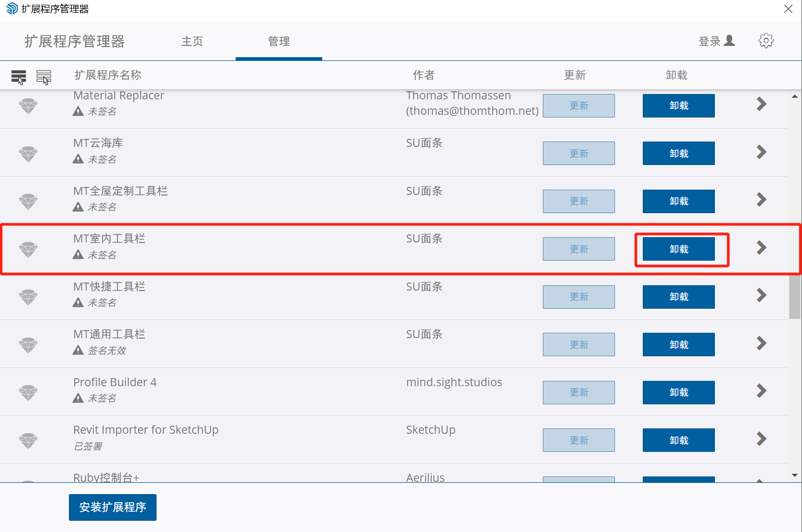Click the SketchUp logo in title bar
Image resolution: width=802 pixels, height=532 pixels.
click(x=12, y=9)
